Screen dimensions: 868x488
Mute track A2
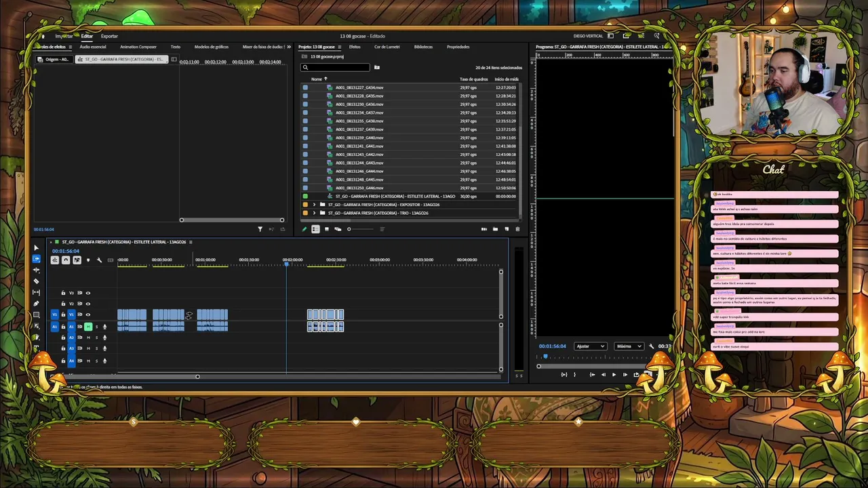pos(88,338)
